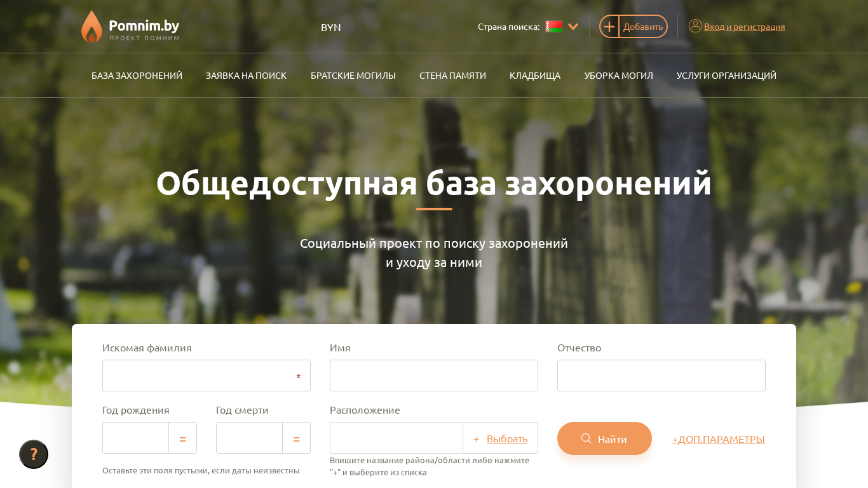The height and width of the screenshot is (488, 868).
Task: Toggle the equals comparator for Год рождения
Action: (183, 438)
